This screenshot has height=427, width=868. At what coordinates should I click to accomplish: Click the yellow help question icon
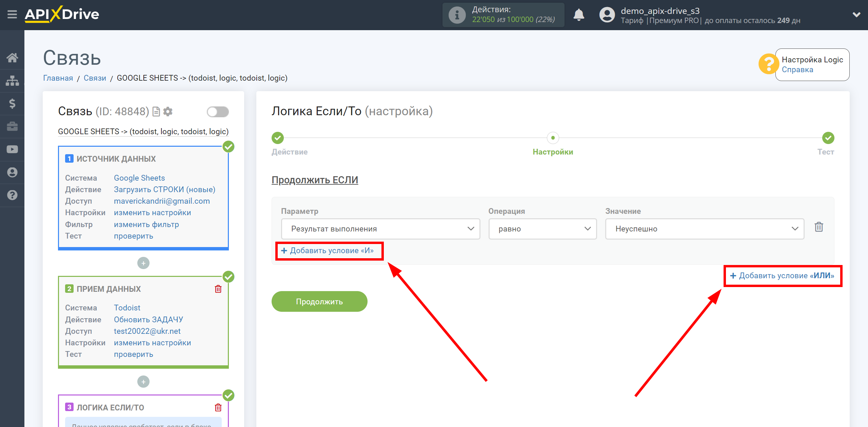coord(768,64)
